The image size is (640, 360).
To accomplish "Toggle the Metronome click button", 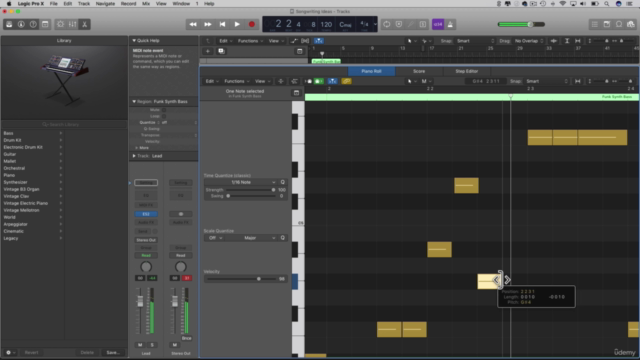I will [450, 24].
